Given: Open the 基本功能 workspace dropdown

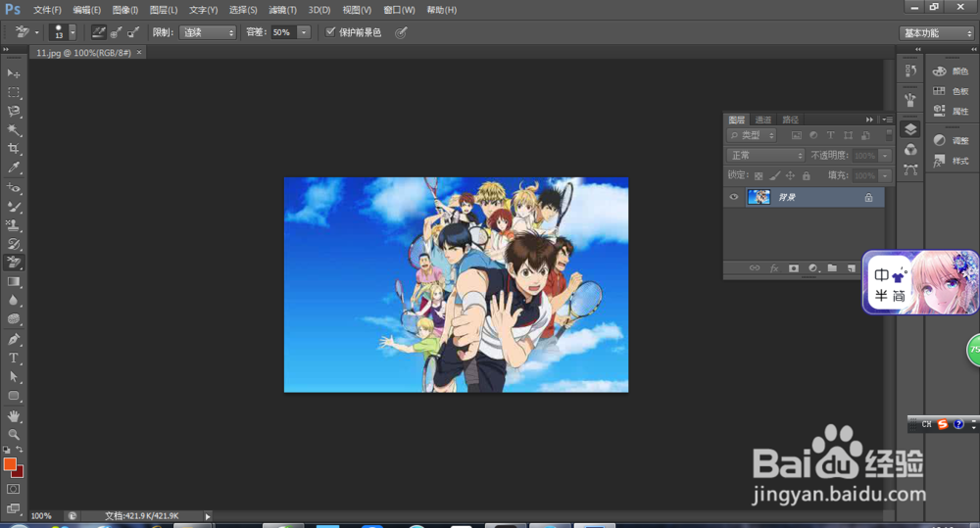Looking at the screenshot, I should coord(937,33).
